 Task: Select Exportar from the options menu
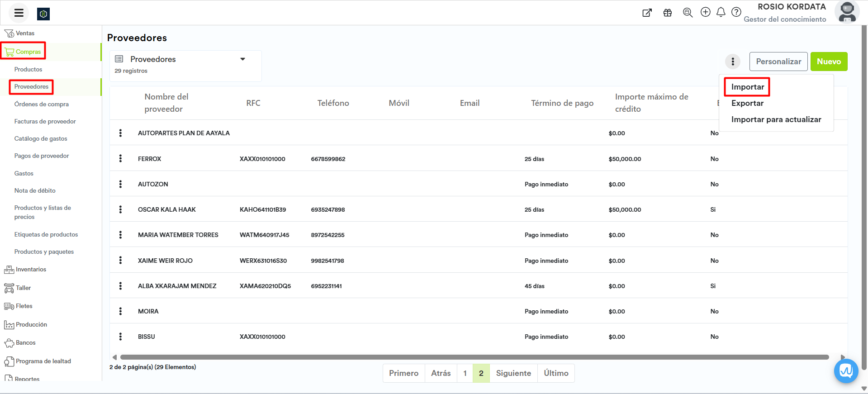click(x=747, y=103)
